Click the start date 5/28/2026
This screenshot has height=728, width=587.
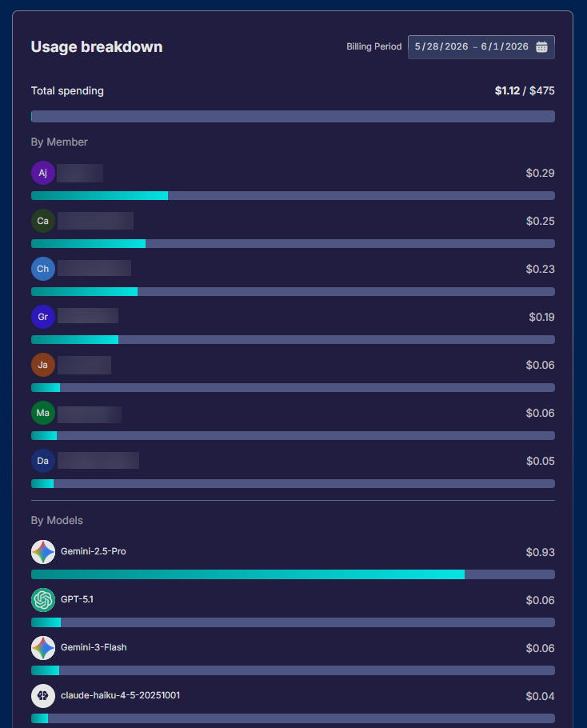[x=441, y=46]
